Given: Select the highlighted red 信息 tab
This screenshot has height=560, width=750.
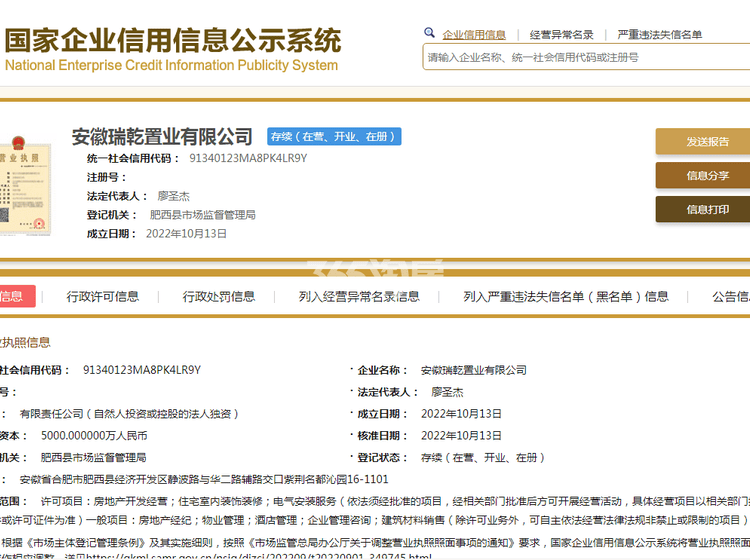Looking at the screenshot, I should (x=16, y=297).
